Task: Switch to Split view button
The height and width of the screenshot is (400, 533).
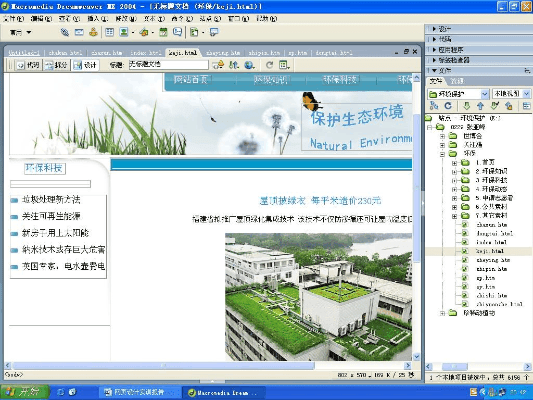Action: pos(56,65)
